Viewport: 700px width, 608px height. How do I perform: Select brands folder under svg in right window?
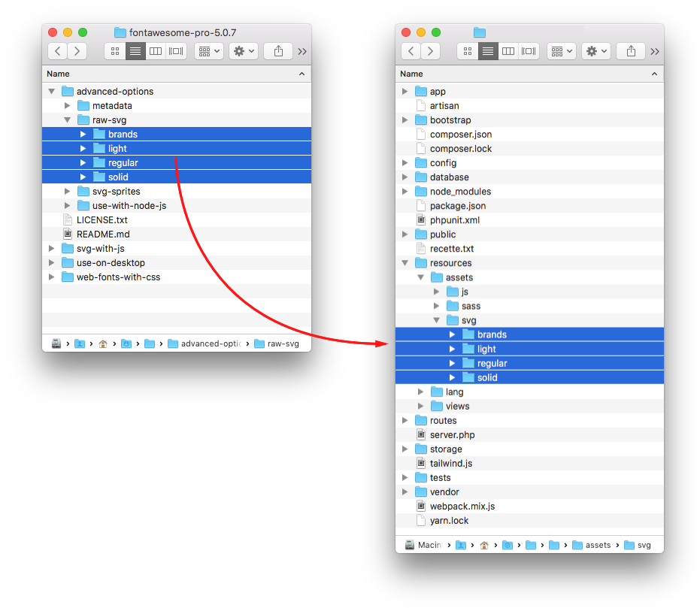pyautogui.click(x=529, y=334)
